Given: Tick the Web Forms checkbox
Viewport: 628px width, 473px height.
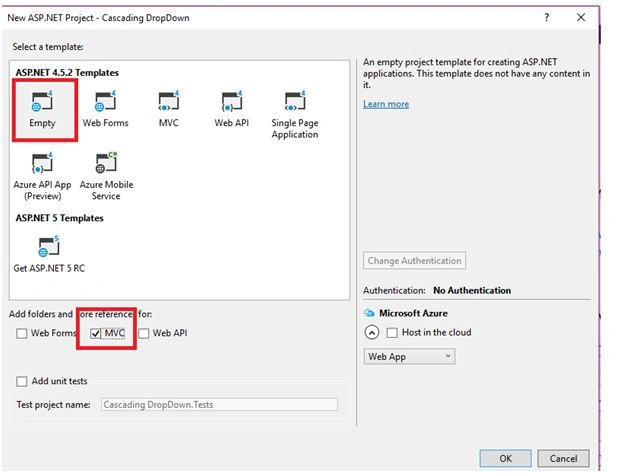Looking at the screenshot, I should [x=22, y=333].
